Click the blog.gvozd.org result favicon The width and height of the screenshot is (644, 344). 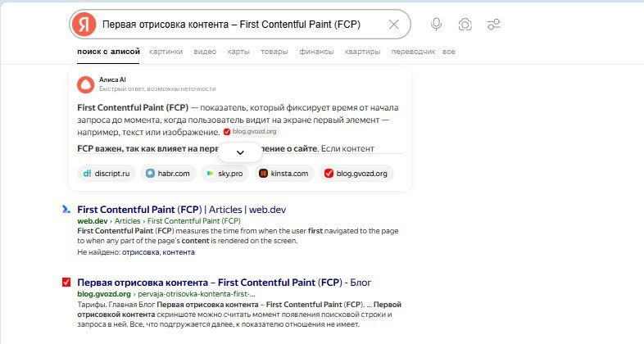(66, 283)
